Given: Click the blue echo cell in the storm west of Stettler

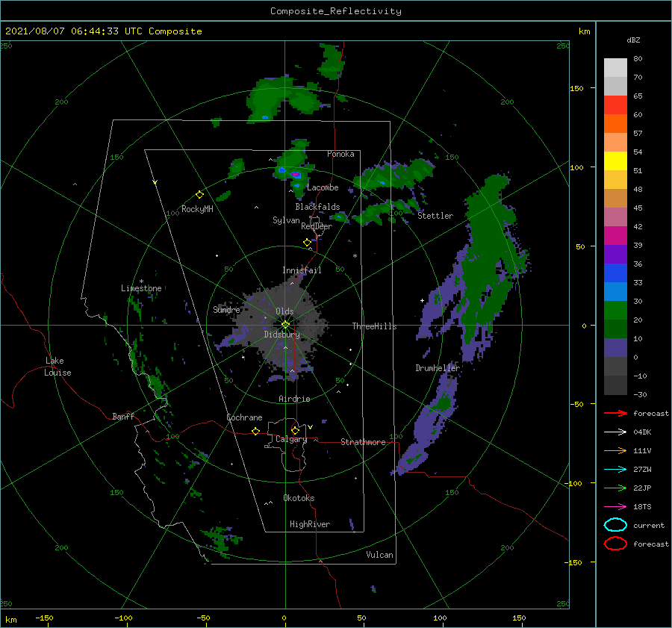Looking at the screenshot, I should point(382,183).
